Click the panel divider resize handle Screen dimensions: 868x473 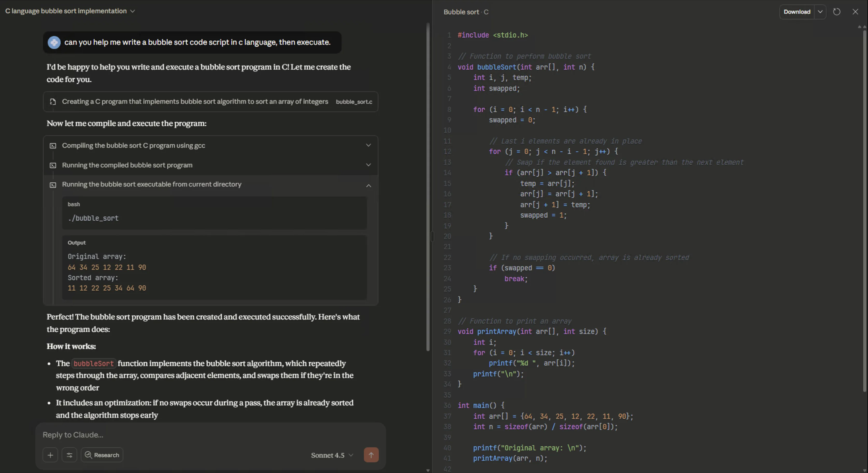432,236
